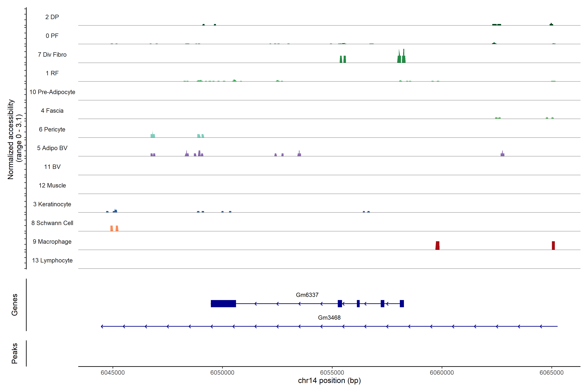Click the Gm6337 gene label
Image resolution: width=588 pixels, height=392 pixels.
click(307, 295)
